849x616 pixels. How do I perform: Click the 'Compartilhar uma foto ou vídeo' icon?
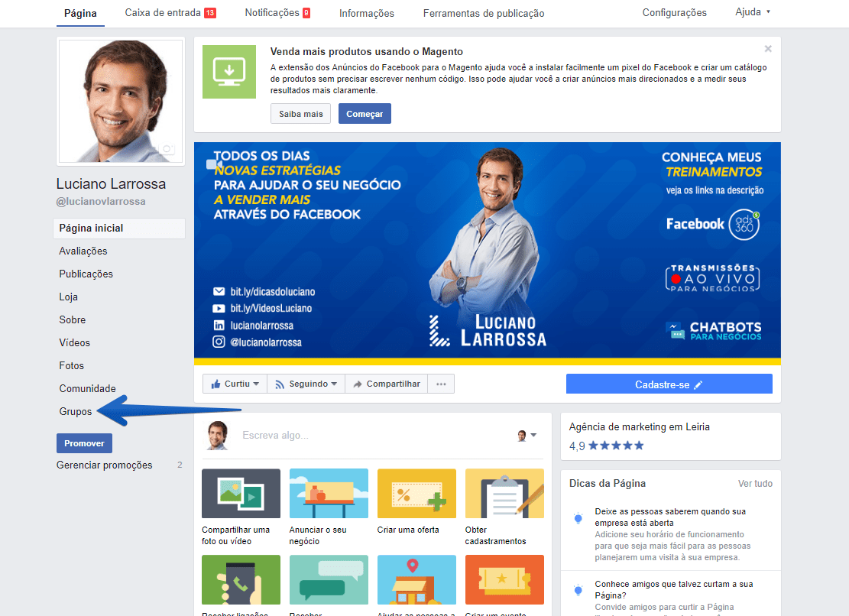coord(241,494)
